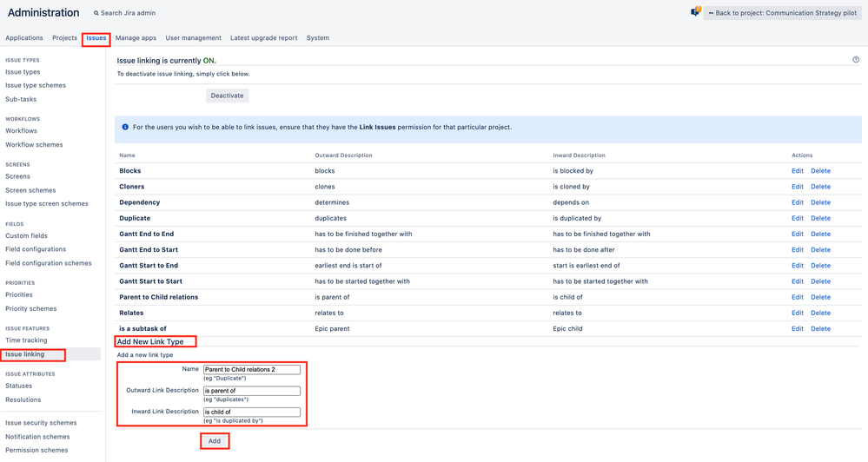Screen dimensions: 868x462
Task: Open Resolutions in sidebar
Action: pyautogui.click(x=23, y=399)
